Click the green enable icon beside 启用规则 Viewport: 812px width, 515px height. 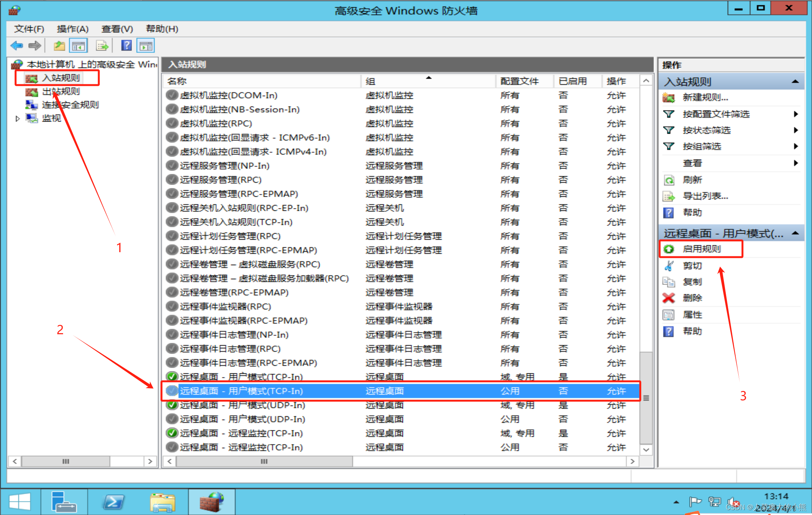click(669, 249)
